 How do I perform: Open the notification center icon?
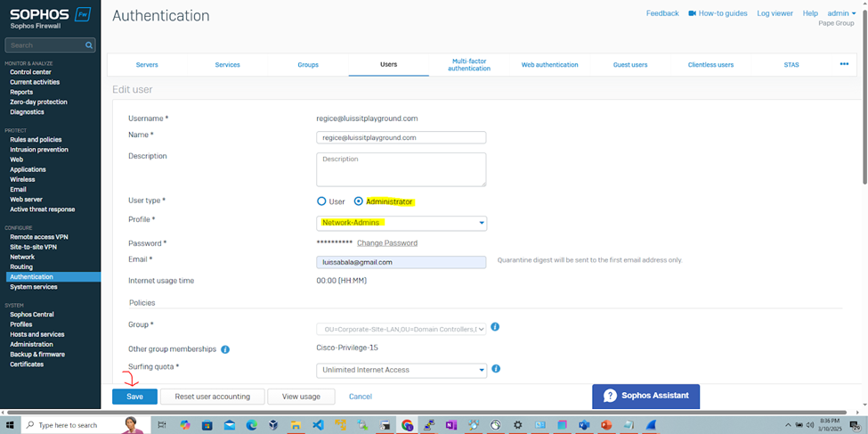click(x=856, y=425)
